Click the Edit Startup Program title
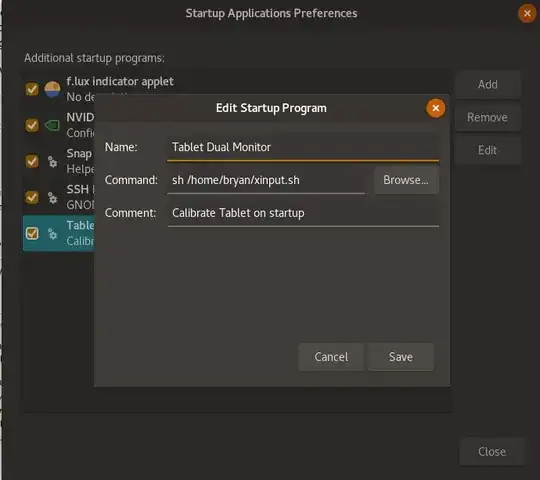The height and width of the screenshot is (480, 540). [271, 108]
